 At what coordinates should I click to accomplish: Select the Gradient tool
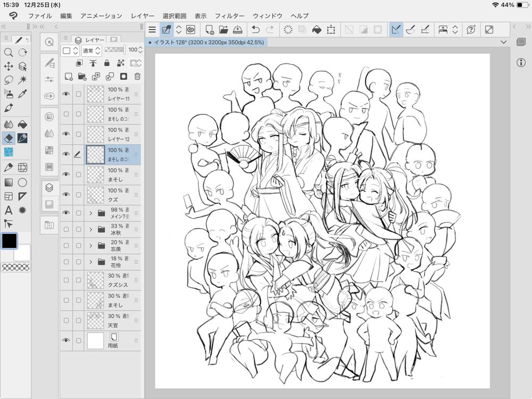(x=9, y=182)
